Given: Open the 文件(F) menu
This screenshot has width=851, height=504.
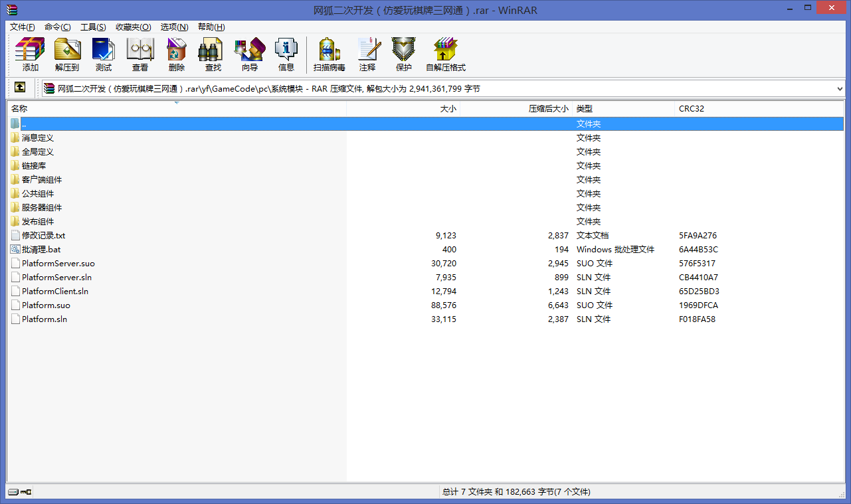Looking at the screenshot, I should tap(22, 27).
